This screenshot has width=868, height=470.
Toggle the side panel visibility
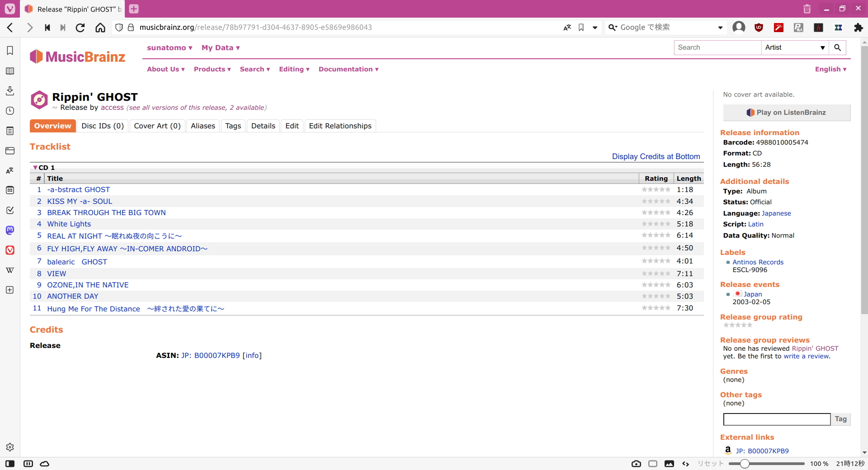coord(10,464)
